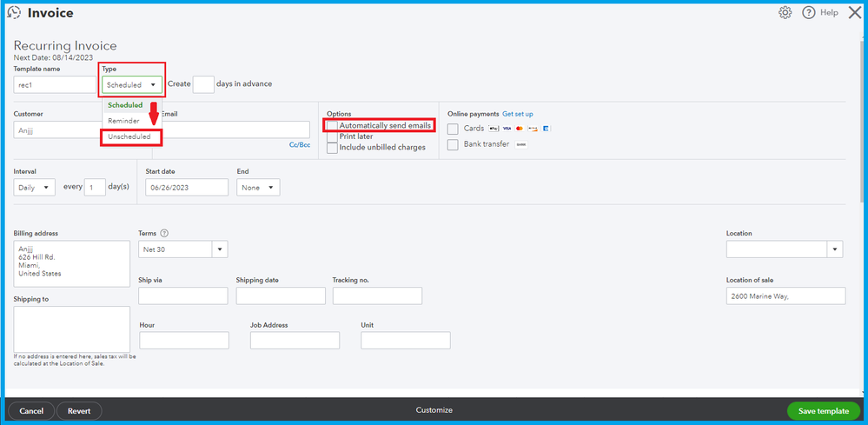868x425 pixels.
Task: Click the Get set up link
Action: [x=518, y=114]
